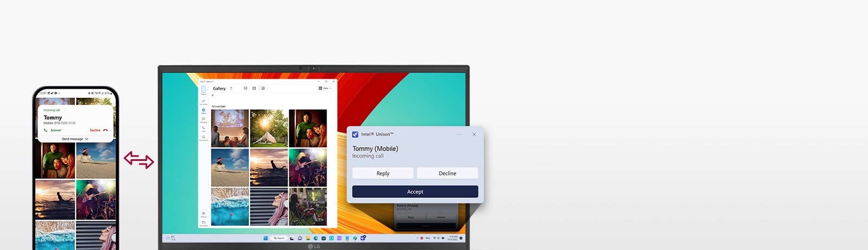The image size is (868, 250).
Task: Open the sunset surfer photo in Gallery
Action: click(x=269, y=168)
